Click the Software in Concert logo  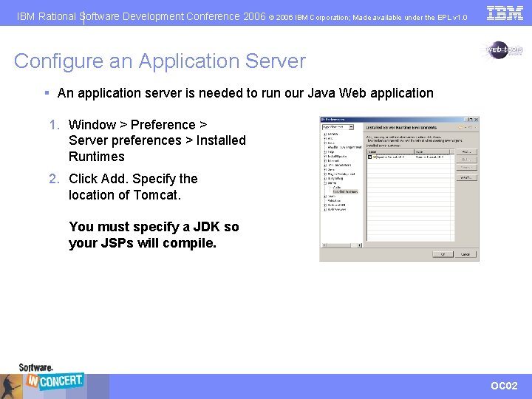pyautogui.click(x=51, y=378)
